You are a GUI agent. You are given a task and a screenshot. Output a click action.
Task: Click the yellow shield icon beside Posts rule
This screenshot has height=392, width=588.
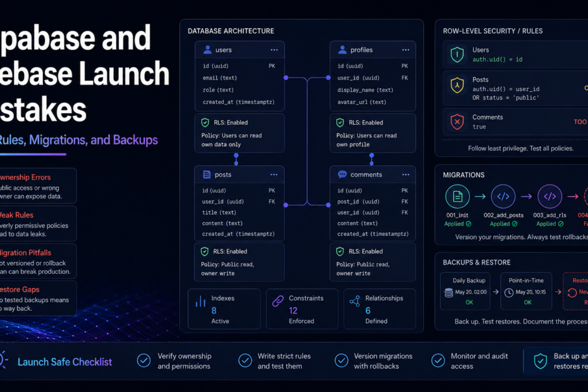click(x=457, y=85)
